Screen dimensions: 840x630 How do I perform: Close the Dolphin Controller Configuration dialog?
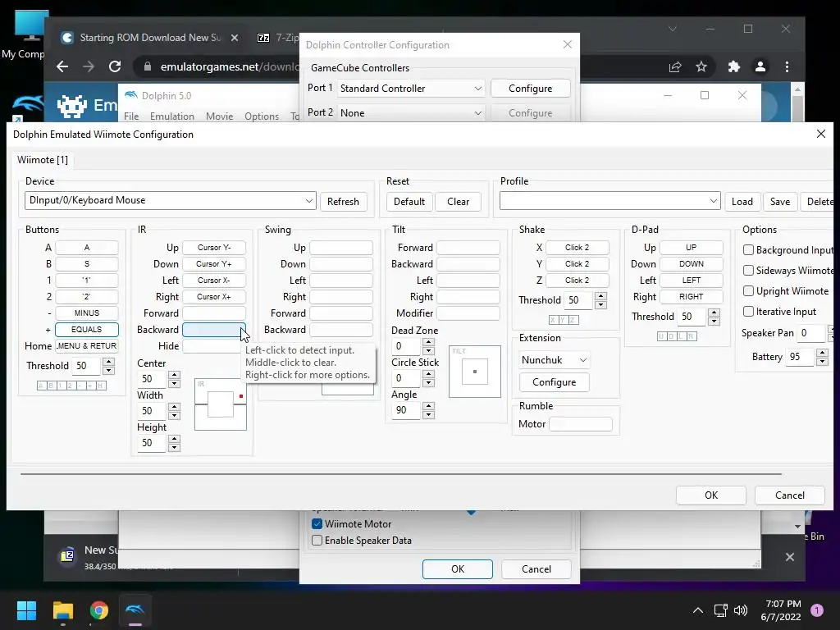pyautogui.click(x=568, y=44)
